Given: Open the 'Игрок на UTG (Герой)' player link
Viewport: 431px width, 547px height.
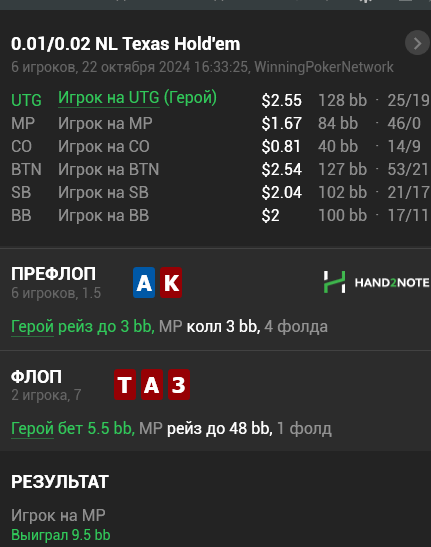Looking at the screenshot, I should [x=137, y=98].
